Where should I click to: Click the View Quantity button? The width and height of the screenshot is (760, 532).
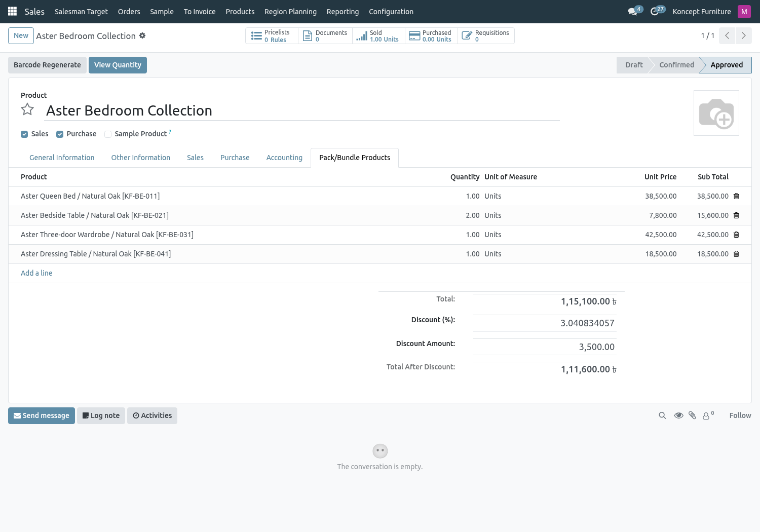pos(118,65)
